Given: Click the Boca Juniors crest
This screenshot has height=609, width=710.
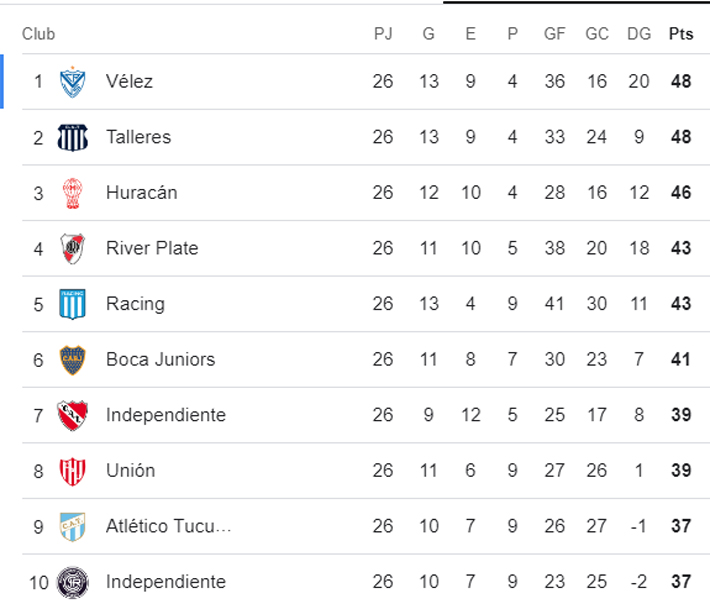Looking at the screenshot, I should click(72, 359).
